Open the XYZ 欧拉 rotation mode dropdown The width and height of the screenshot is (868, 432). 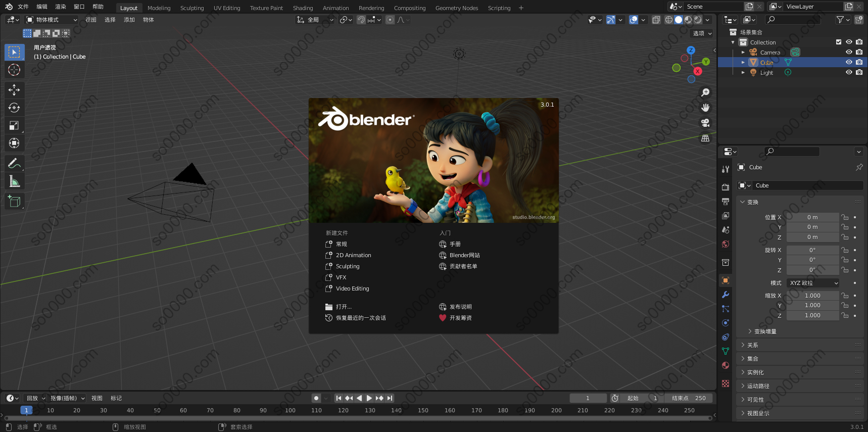(813, 283)
